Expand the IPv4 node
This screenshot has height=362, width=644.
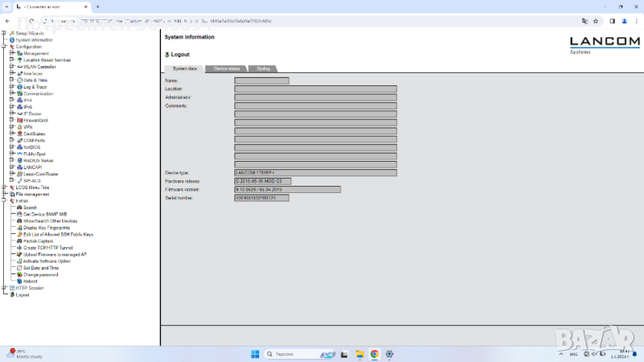[x=11, y=100]
